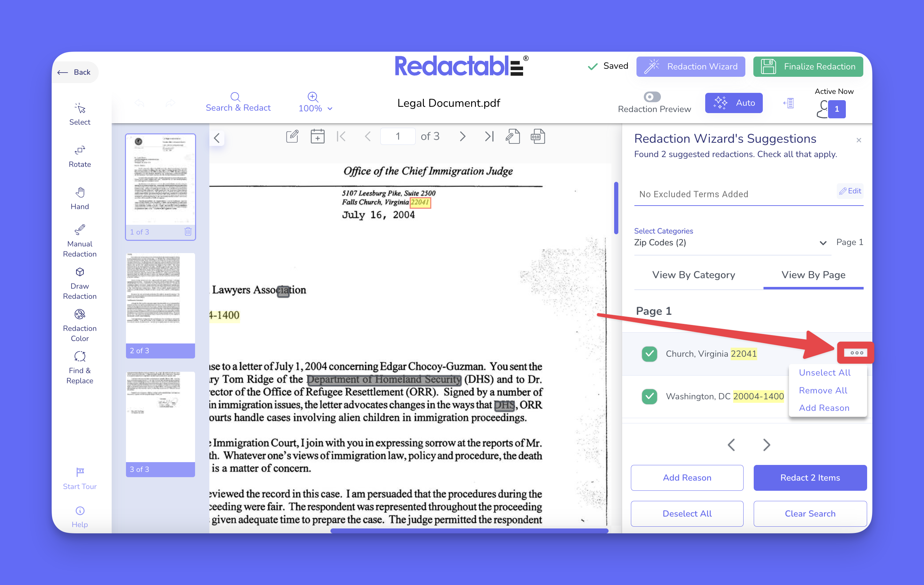Choose the Draw Redaction tool
The height and width of the screenshot is (585, 924).
(80, 283)
